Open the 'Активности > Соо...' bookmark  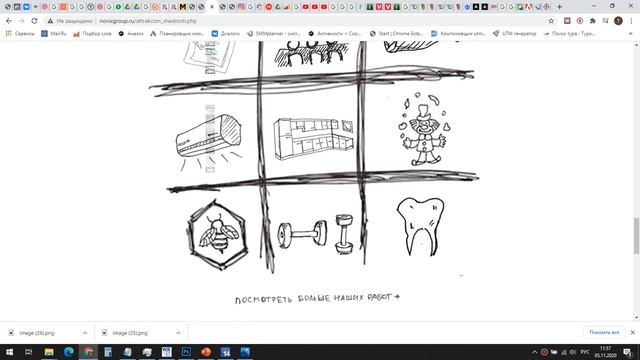tap(335, 33)
